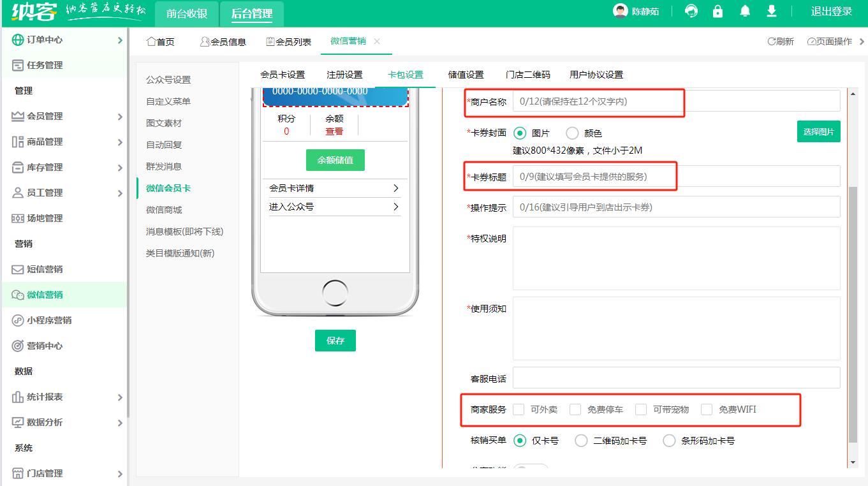This screenshot has height=486, width=868.
Task: Expand the 会员管理 sidebar menu
Action: [67, 116]
